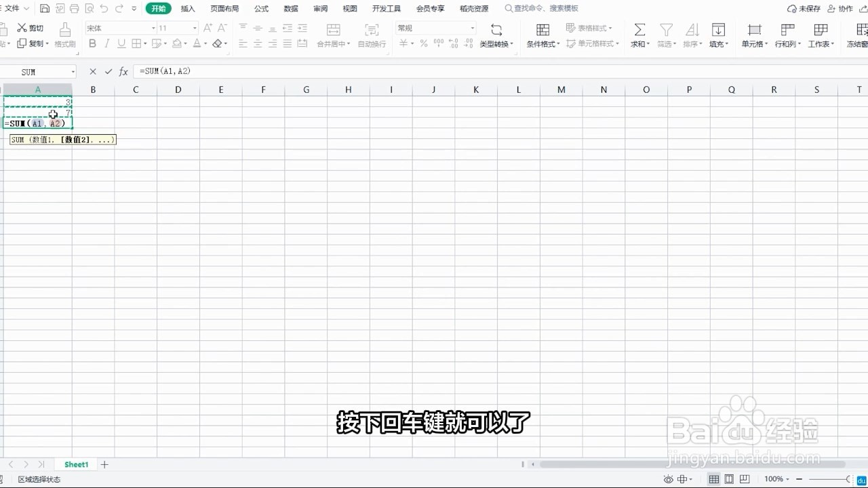Screen dimensions: 868x488
Task: Click the fill color bucket icon
Action: [x=176, y=43]
